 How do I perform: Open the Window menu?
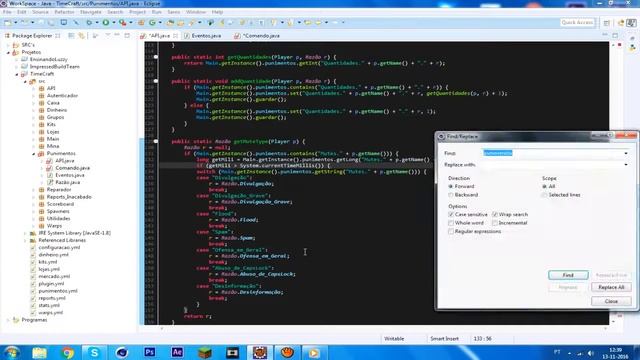tap(196, 12)
